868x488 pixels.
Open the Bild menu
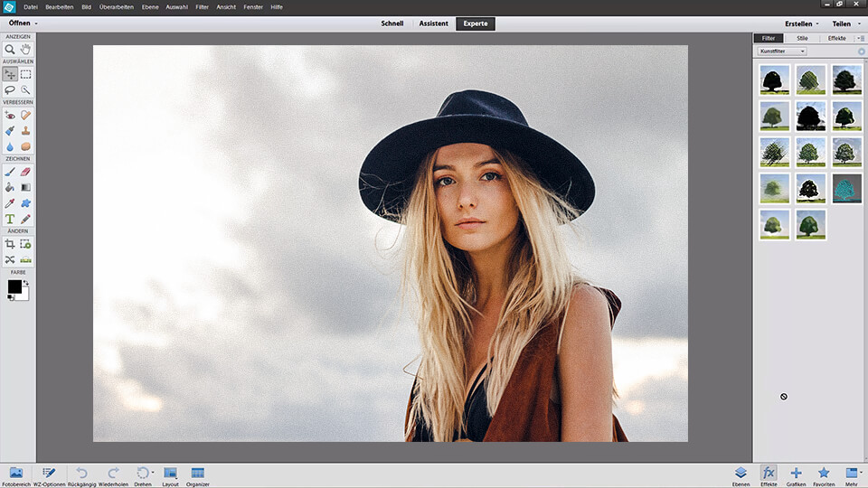[x=87, y=7]
